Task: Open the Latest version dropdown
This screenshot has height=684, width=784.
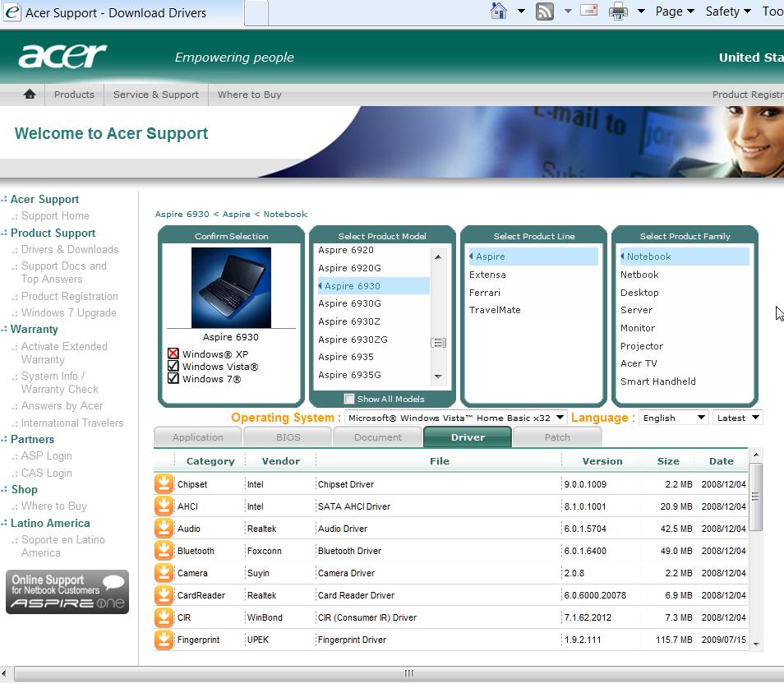Action: tap(738, 418)
